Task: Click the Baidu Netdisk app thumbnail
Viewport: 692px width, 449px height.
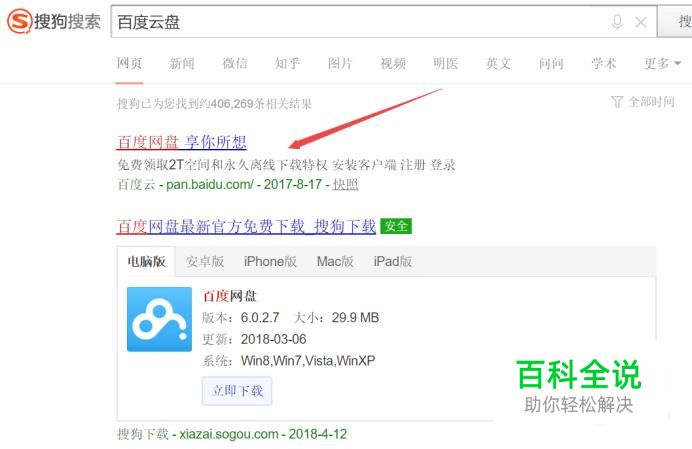Action: click(x=159, y=319)
